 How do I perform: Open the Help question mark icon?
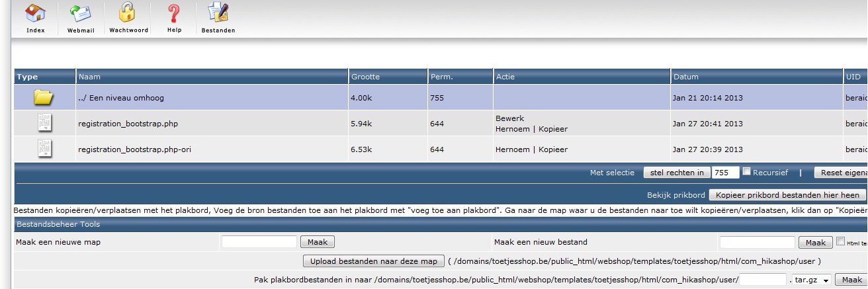pos(174,13)
